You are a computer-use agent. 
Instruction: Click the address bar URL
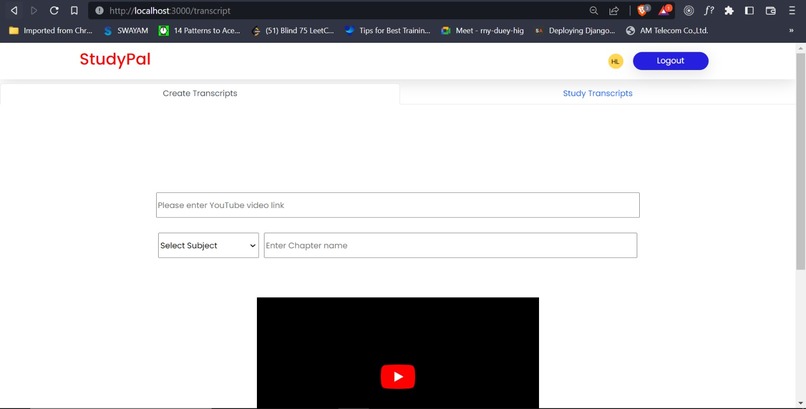pos(170,11)
